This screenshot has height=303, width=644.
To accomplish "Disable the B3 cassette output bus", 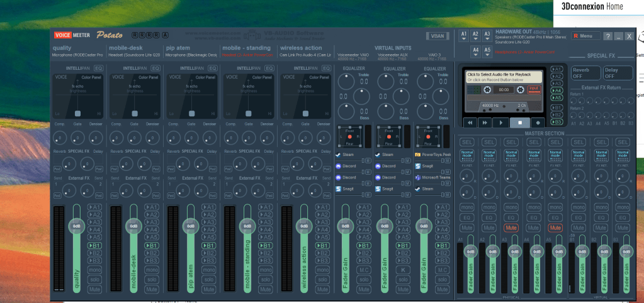I will click(556, 122).
